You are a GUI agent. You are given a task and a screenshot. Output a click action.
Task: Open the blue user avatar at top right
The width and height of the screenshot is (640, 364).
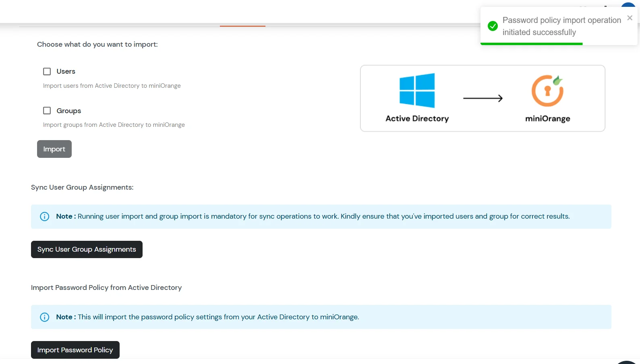628,5
